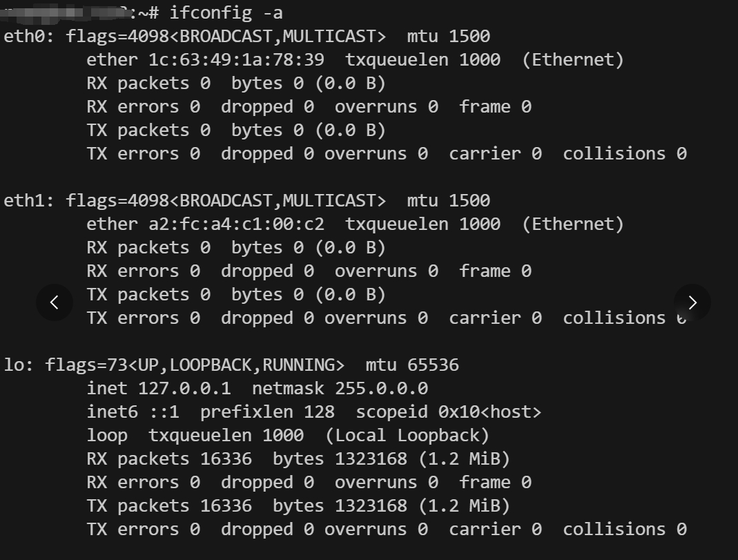Click the lo RX packets 16336 value
This screenshot has height=560, width=738.
(226, 458)
